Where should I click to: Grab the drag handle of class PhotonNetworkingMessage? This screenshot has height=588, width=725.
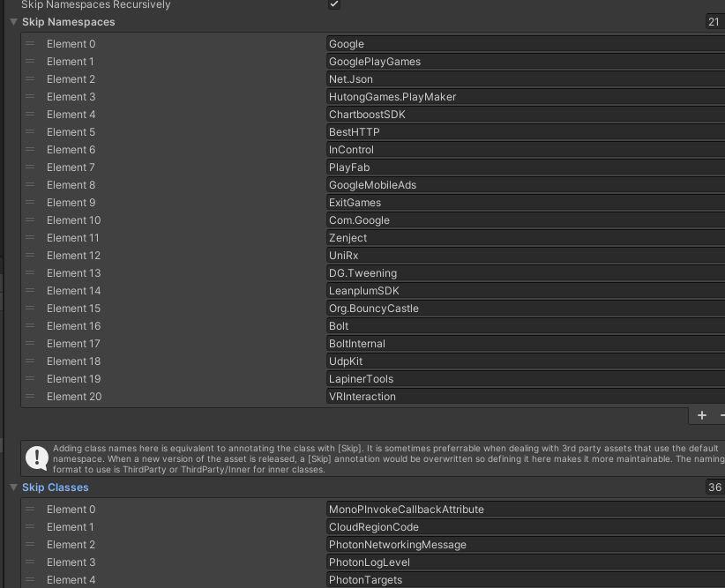coord(30,544)
